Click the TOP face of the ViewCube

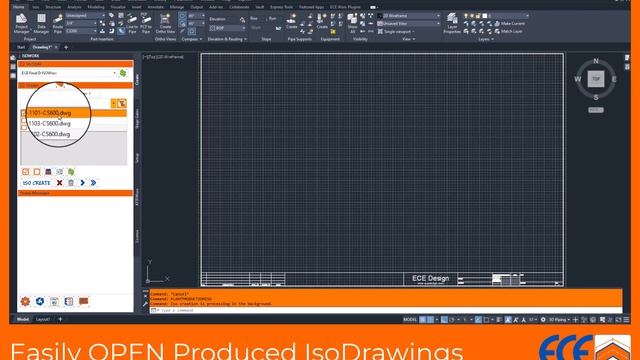coord(596,79)
